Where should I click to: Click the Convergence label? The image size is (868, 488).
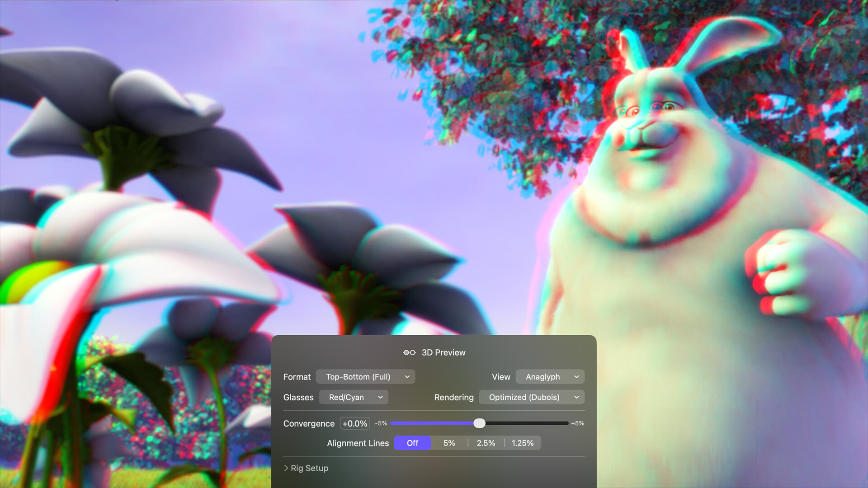(x=309, y=423)
